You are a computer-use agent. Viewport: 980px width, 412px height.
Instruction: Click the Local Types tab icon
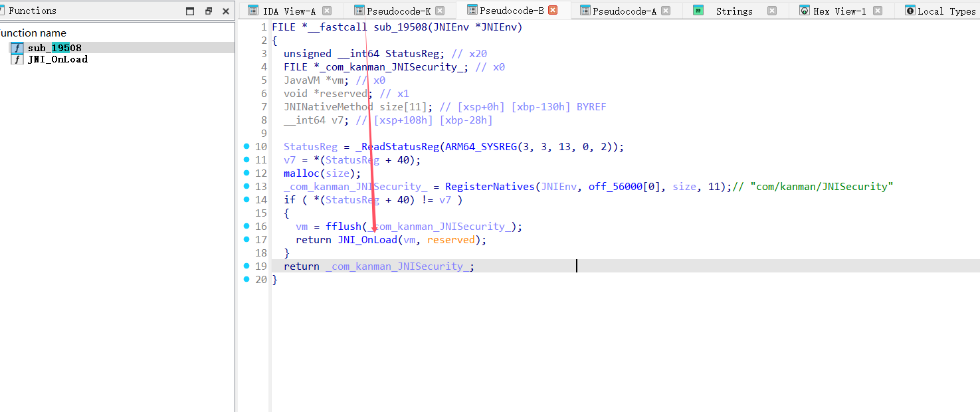pos(910,11)
